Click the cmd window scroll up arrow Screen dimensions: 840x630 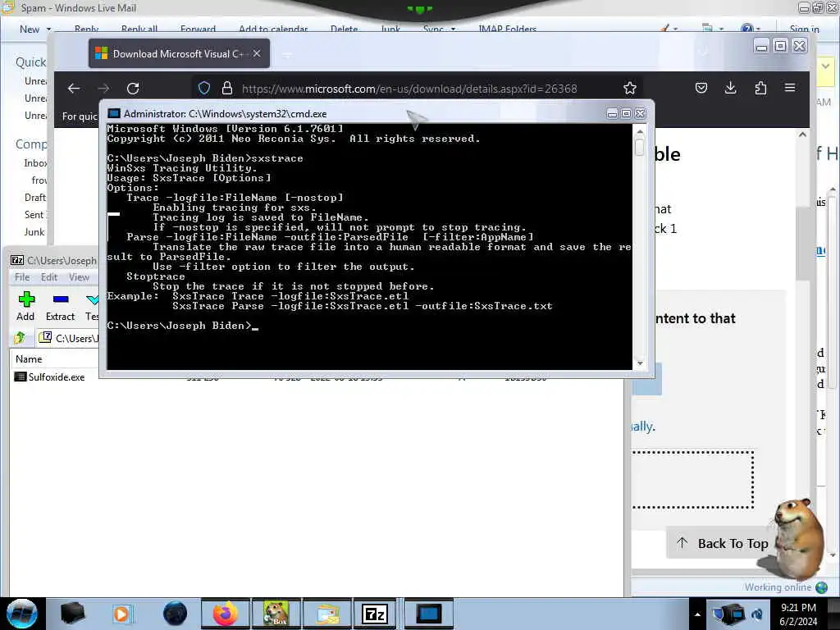[x=640, y=132]
